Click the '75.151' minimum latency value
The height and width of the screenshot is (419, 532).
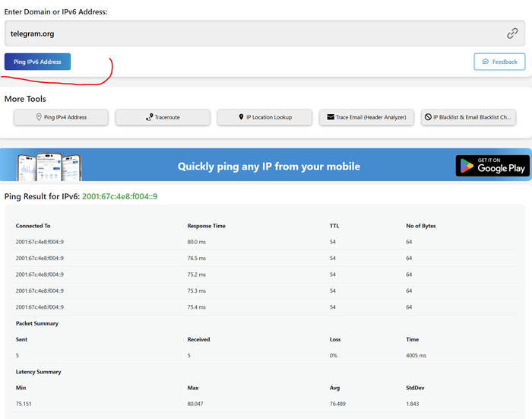(x=24, y=404)
